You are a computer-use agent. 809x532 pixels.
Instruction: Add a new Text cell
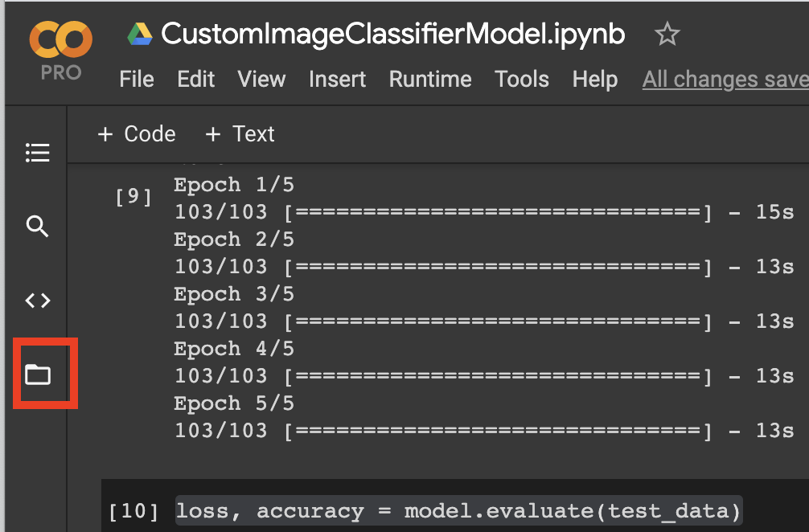pos(240,134)
